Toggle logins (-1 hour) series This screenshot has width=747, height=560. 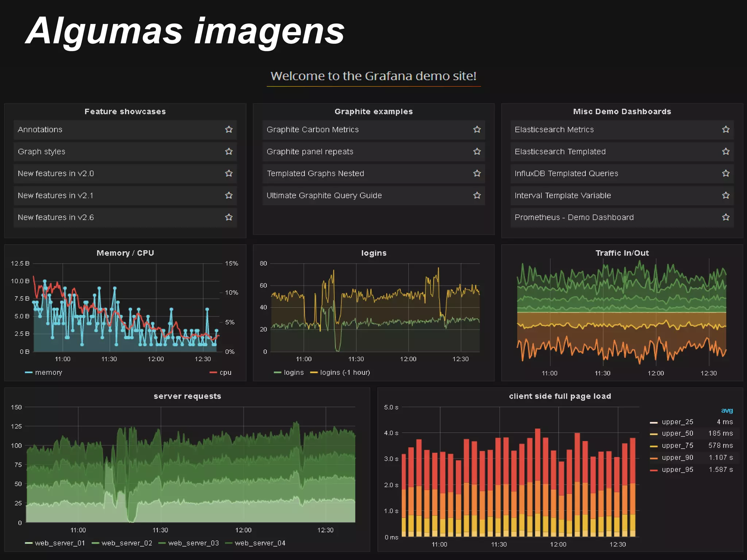click(344, 373)
